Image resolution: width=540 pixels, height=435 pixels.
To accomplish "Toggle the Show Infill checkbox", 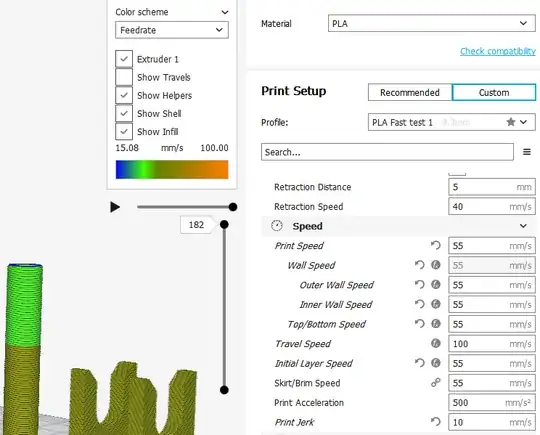I will coord(124,132).
